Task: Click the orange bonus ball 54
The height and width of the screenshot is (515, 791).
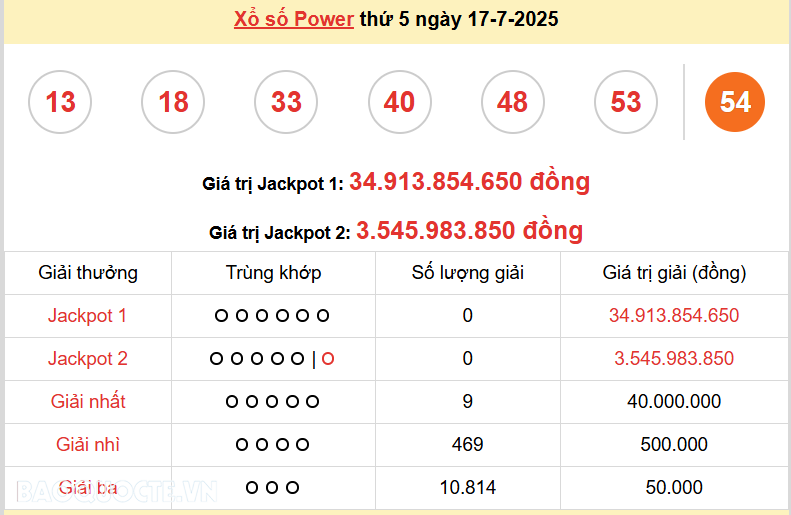Action: click(734, 102)
